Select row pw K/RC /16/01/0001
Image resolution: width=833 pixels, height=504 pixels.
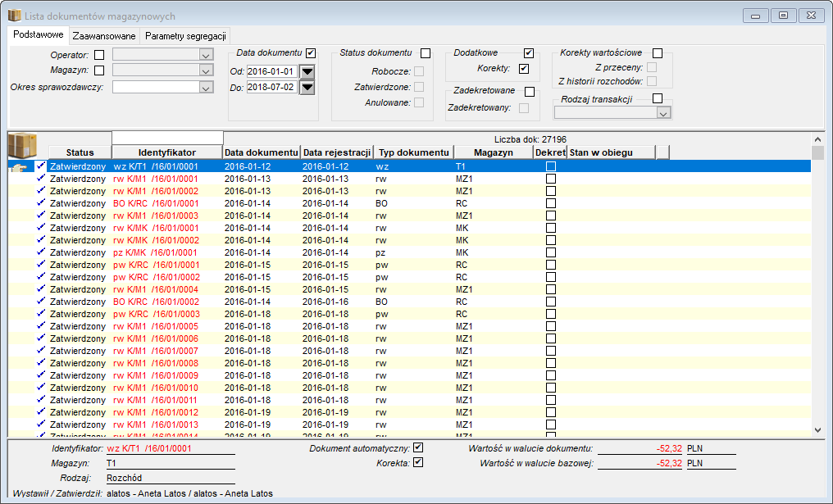pyautogui.click(x=409, y=265)
